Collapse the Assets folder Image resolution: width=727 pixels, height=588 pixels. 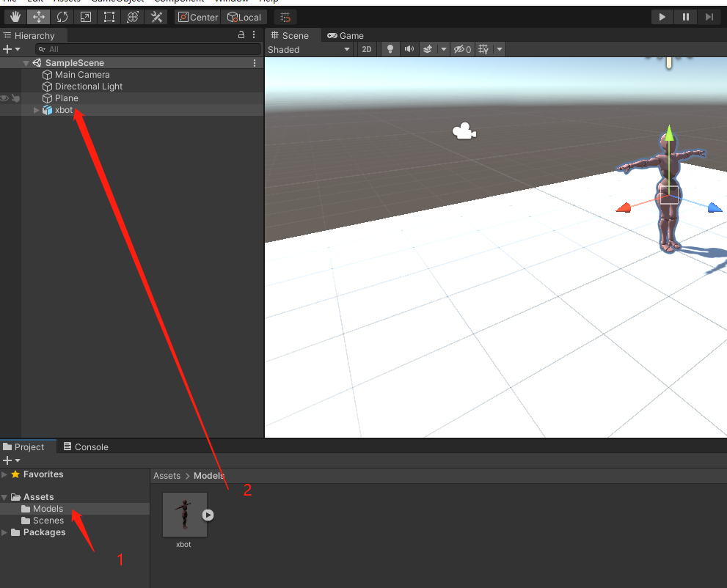4,497
